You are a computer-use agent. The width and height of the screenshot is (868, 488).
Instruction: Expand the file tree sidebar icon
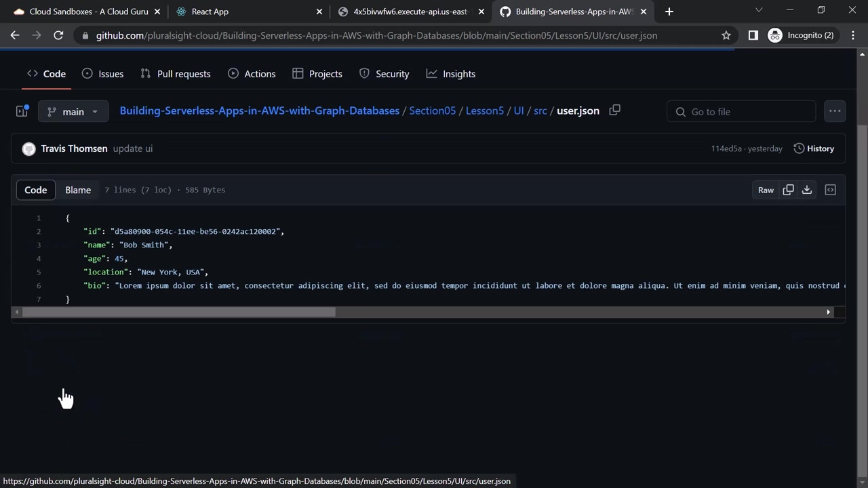click(22, 111)
